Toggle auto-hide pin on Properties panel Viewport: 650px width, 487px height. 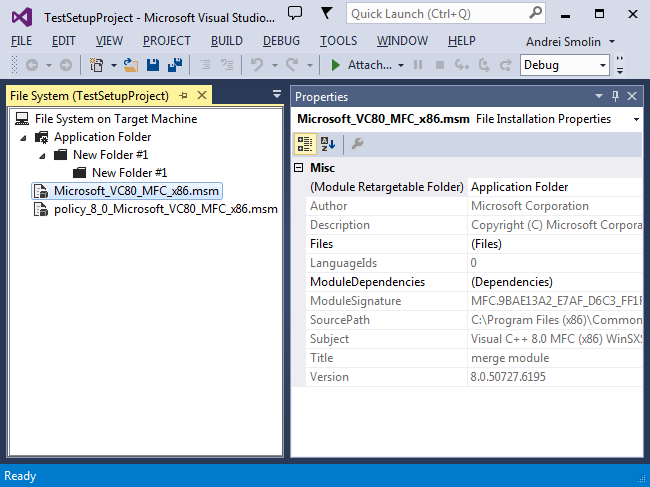(615, 96)
